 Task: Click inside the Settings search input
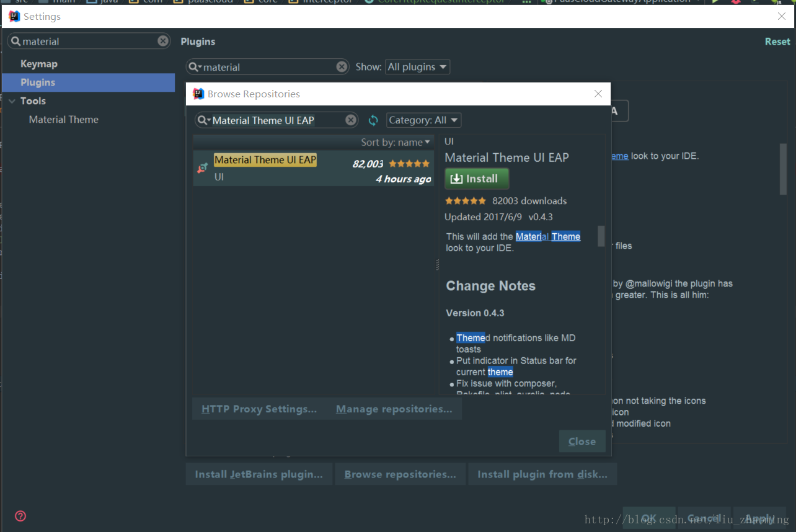(90, 41)
